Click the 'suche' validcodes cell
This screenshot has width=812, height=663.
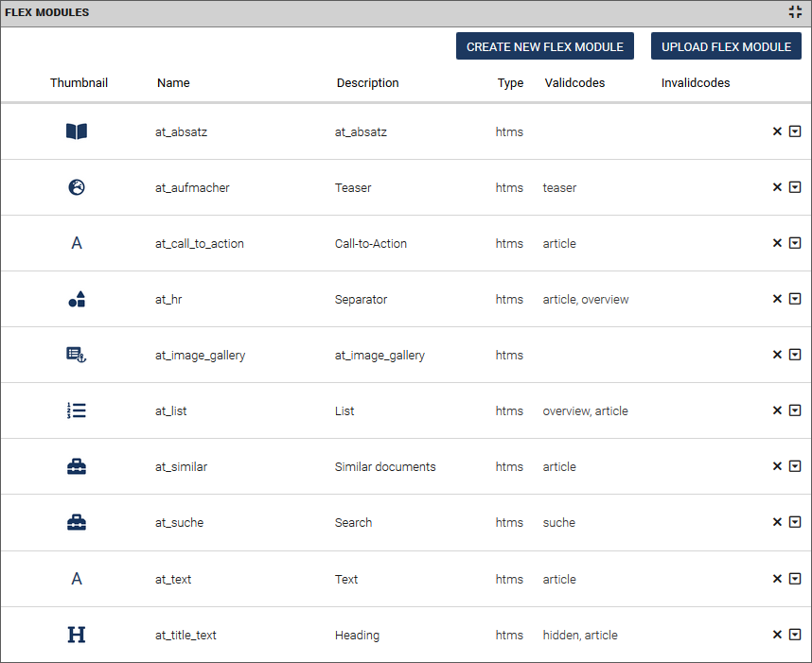[558, 523]
